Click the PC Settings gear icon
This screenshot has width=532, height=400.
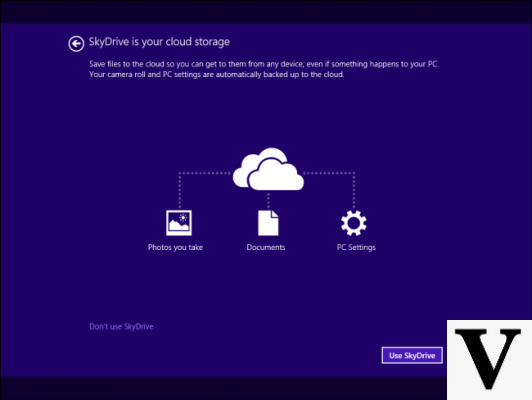coord(354,223)
